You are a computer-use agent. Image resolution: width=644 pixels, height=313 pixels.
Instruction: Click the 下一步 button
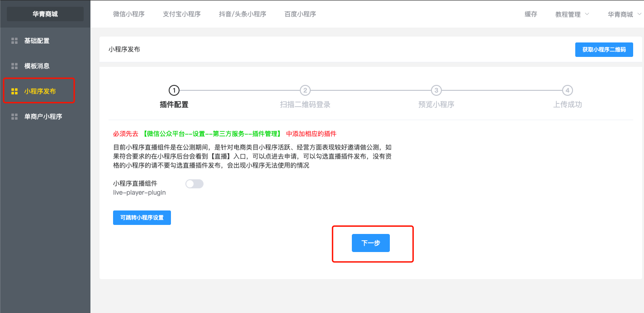tap(371, 243)
